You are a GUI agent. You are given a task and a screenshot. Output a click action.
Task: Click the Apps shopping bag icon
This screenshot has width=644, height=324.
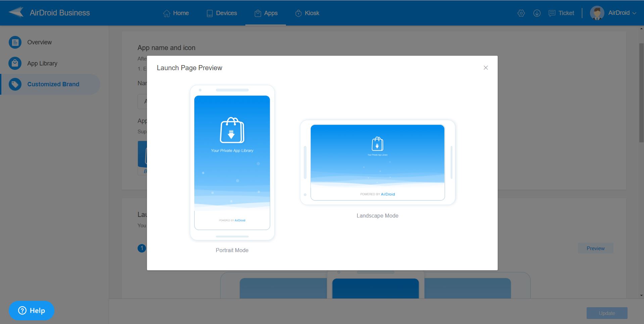click(x=258, y=13)
